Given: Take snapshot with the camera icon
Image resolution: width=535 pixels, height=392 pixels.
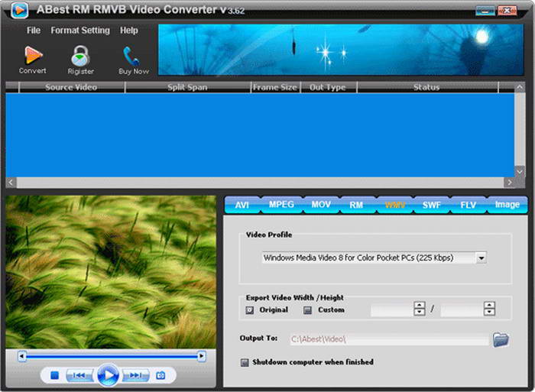Looking at the screenshot, I should point(160,375).
